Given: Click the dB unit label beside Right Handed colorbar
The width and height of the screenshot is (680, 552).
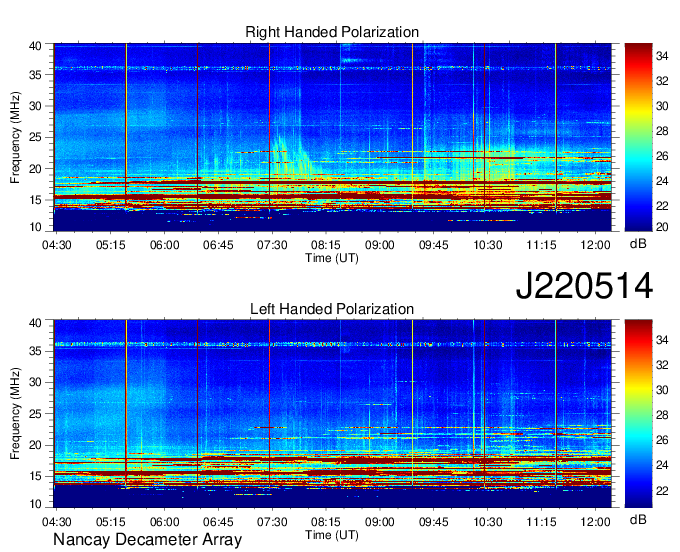Looking at the screenshot, I should pos(638,244).
